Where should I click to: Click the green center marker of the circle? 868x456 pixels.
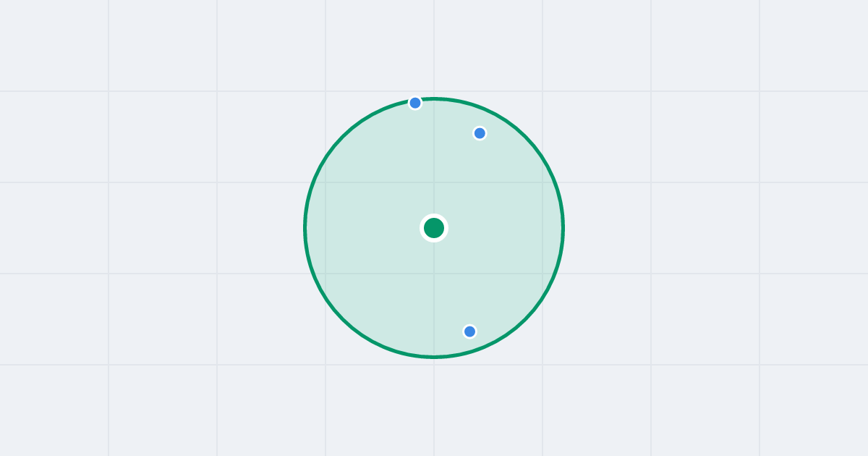tap(434, 228)
